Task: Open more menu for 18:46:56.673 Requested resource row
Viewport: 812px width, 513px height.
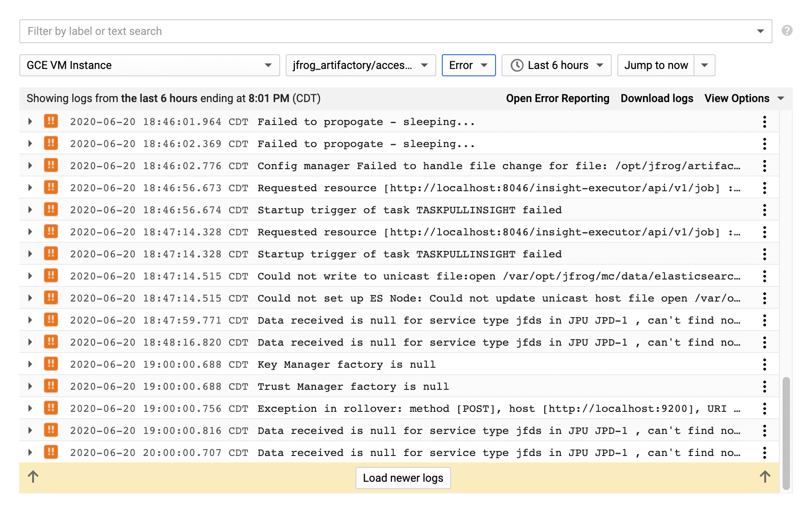Action: tap(765, 188)
